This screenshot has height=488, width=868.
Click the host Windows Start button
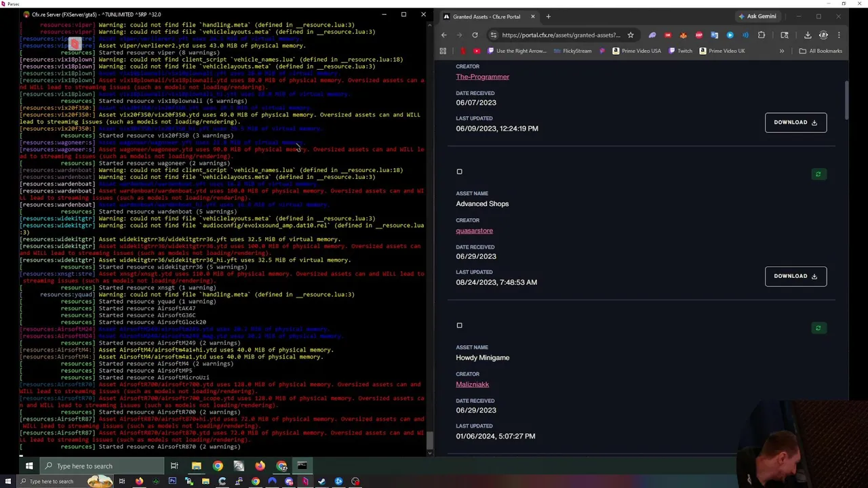point(8,481)
